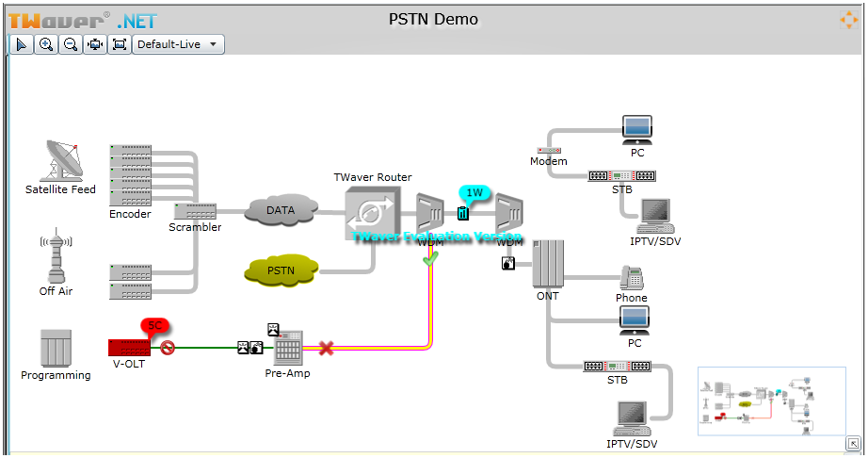Select the Scrambler device node
The width and height of the screenshot is (868, 458).
click(195, 211)
